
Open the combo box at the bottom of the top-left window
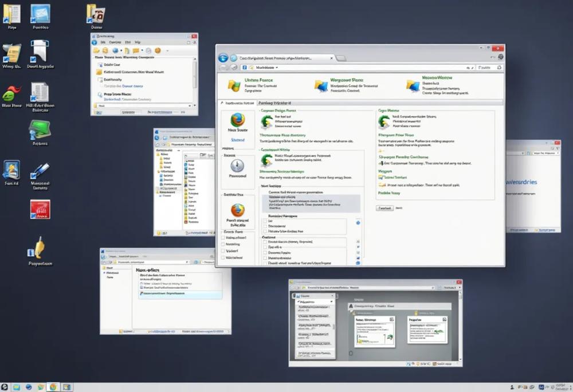click(143, 105)
